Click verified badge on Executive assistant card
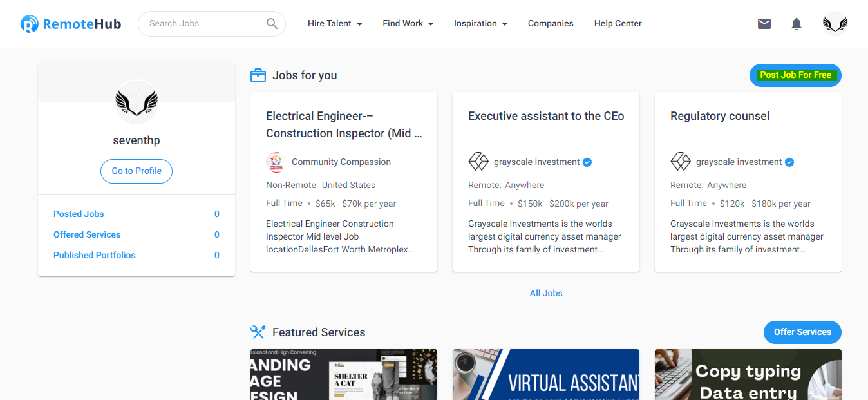The image size is (868, 400). pos(587,162)
